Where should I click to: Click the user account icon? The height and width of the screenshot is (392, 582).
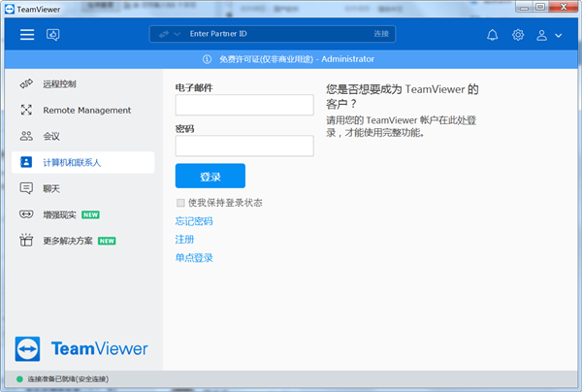click(541, 35)
